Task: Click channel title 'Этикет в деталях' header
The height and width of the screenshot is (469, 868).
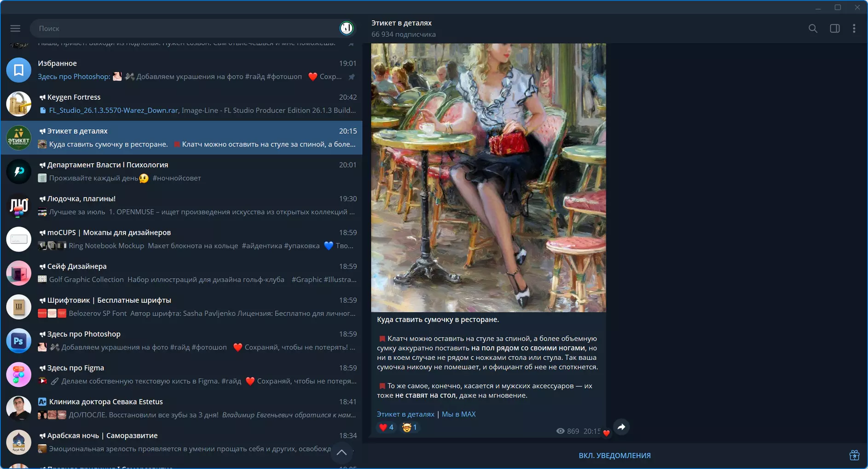Action: click(401, 23)
